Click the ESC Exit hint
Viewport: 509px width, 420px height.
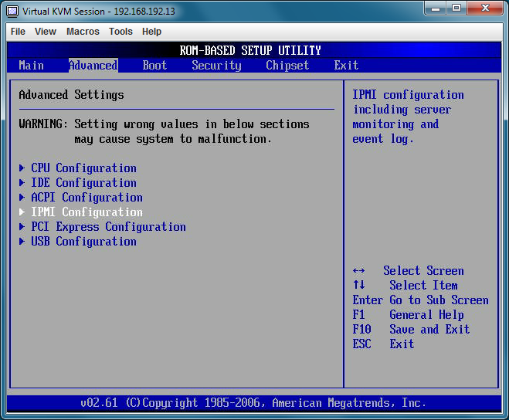[x=383, y=344]
